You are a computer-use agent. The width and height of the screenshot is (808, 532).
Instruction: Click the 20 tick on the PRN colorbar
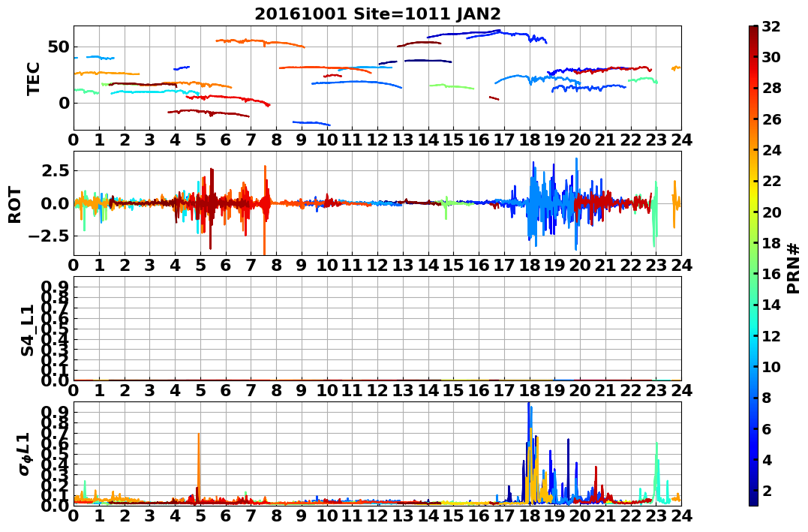click(x=771, y=212)
